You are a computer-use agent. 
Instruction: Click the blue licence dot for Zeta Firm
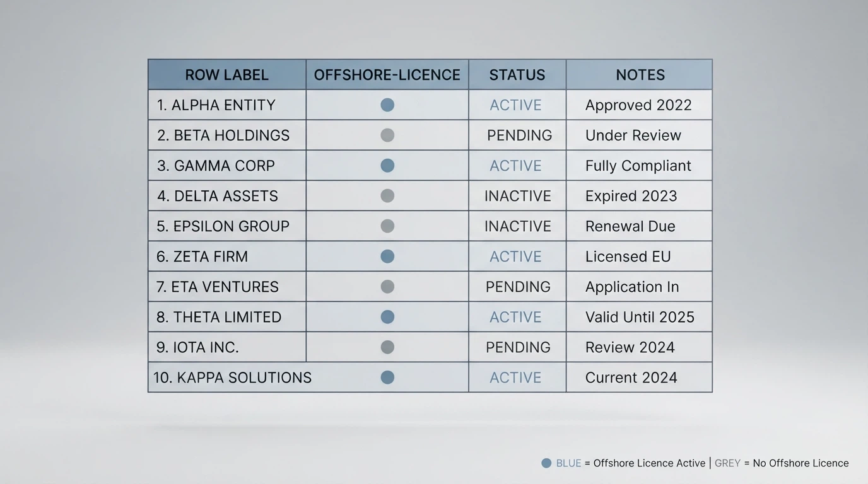point(387,256)
